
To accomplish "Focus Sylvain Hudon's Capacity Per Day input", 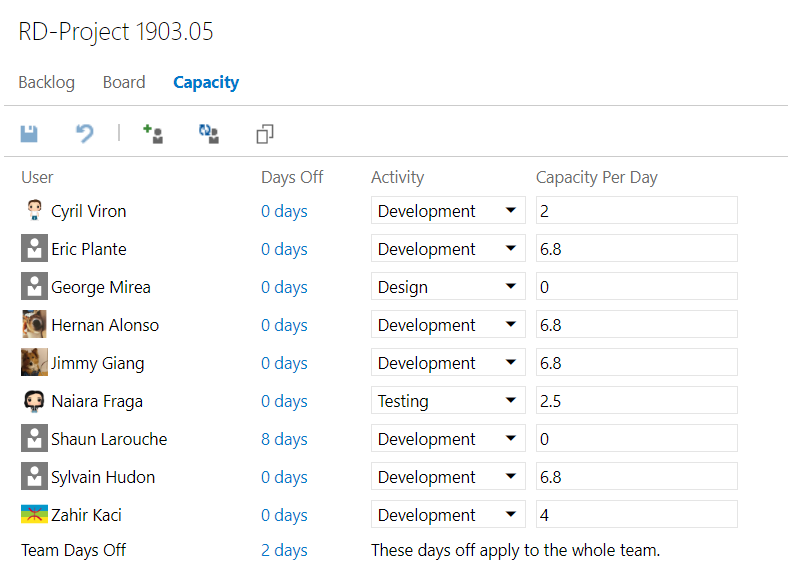I will coord(636,477).
